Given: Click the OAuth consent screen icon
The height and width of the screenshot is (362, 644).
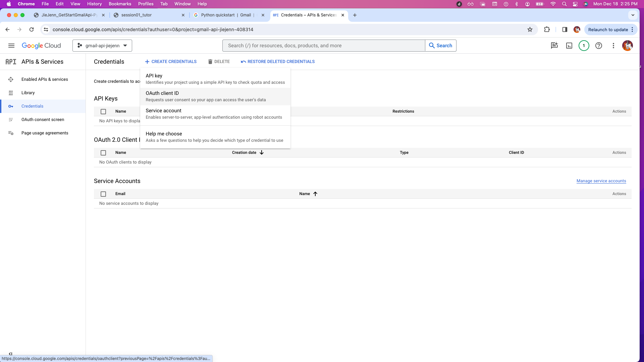Looking at the screenshot, I should 11,120.
